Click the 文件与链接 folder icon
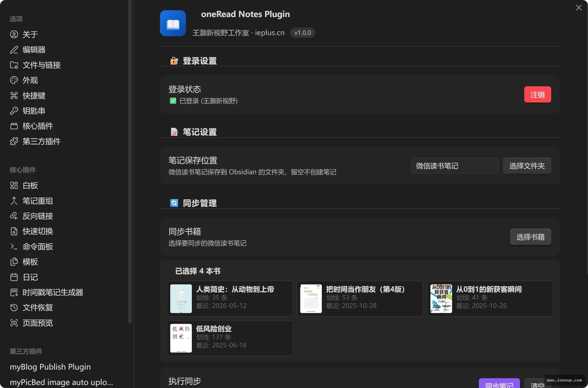The width and height of the screenshot is (588, 388). tap(14, 65)
